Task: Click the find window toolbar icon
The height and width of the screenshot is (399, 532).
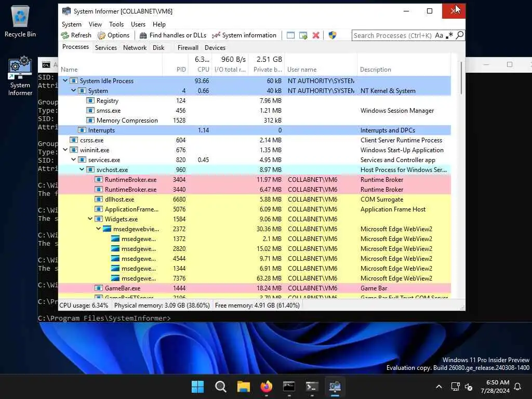Action: [x=291, y=35]
